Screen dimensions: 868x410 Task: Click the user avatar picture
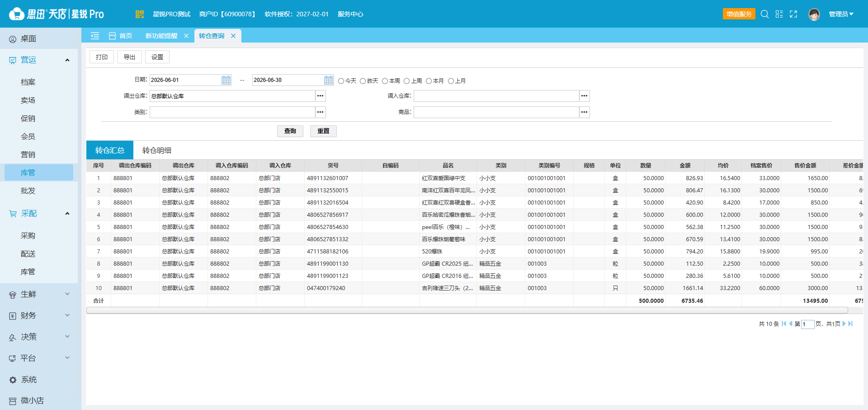click(x=814, y=14)
